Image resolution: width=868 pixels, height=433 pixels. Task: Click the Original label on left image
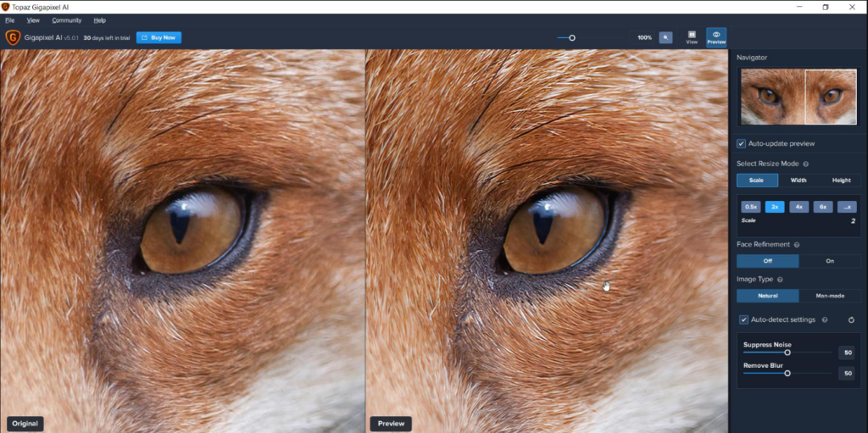(x=25, y=425)
